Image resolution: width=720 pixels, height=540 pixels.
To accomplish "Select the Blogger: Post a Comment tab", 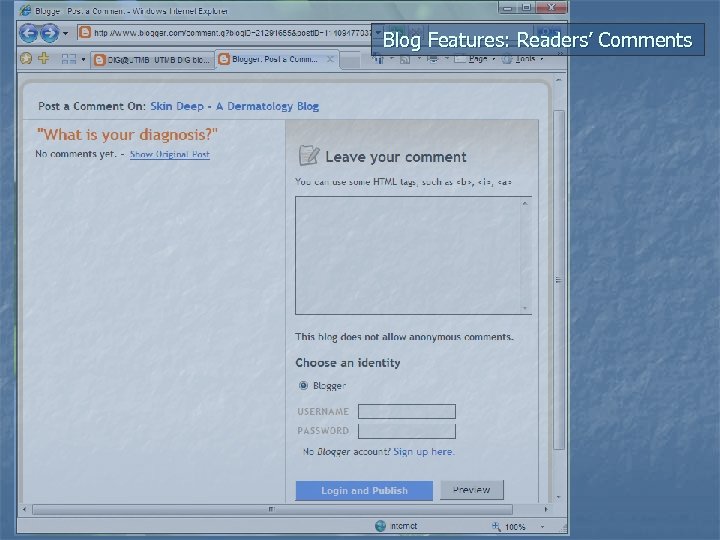I will tap(275, 59).
